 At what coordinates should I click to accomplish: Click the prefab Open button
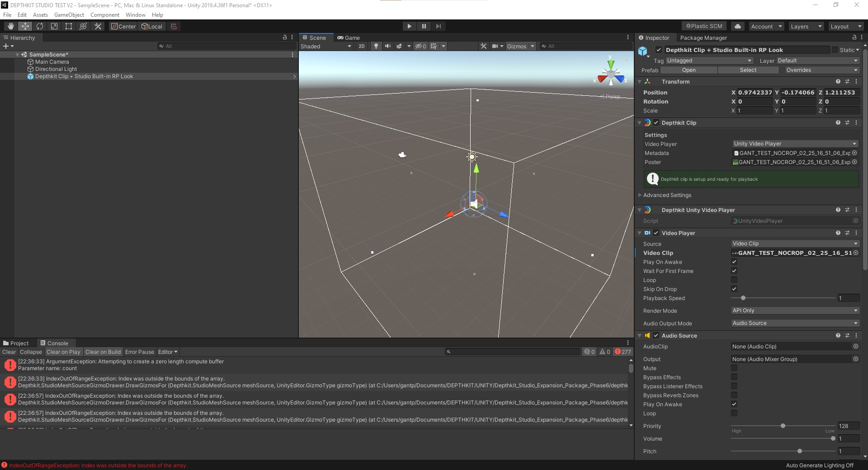(x=689, y=70)
